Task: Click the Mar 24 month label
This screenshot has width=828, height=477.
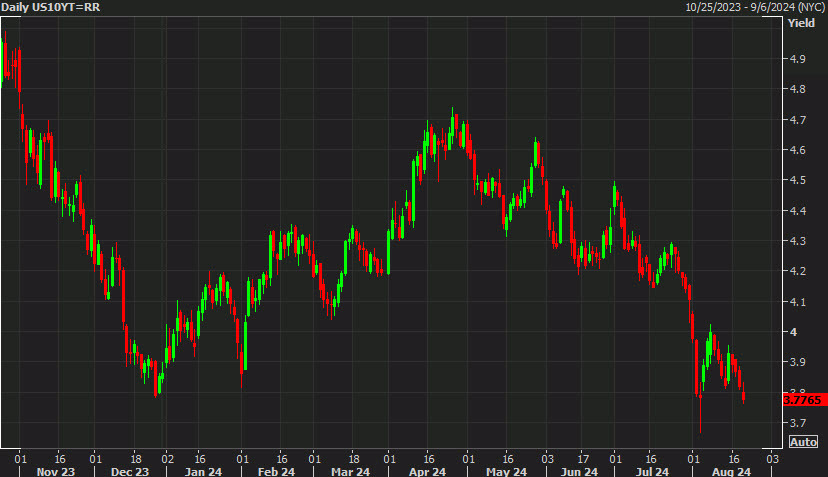Action: coord(350,471)
